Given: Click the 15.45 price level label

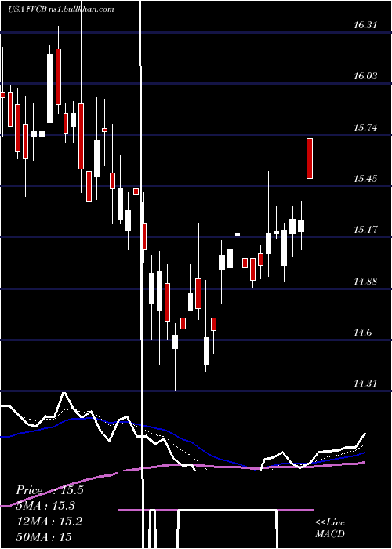Looking at the screenshot, I should pos(365,179).
